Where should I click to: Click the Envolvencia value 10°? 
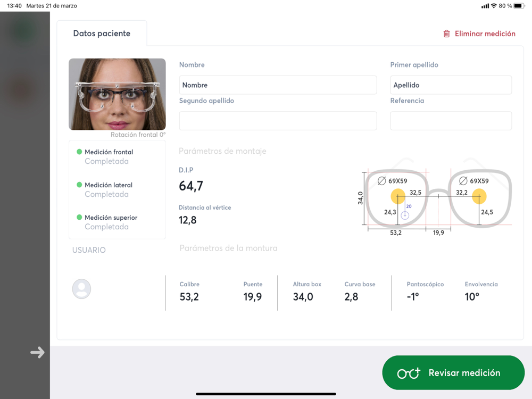[x=472, y=297]
